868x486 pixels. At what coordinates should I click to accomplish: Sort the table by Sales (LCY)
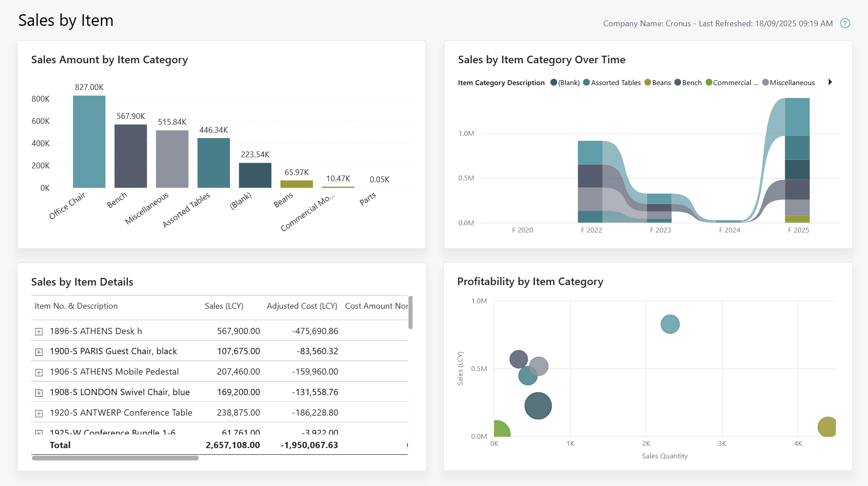(x=224, y=306)
